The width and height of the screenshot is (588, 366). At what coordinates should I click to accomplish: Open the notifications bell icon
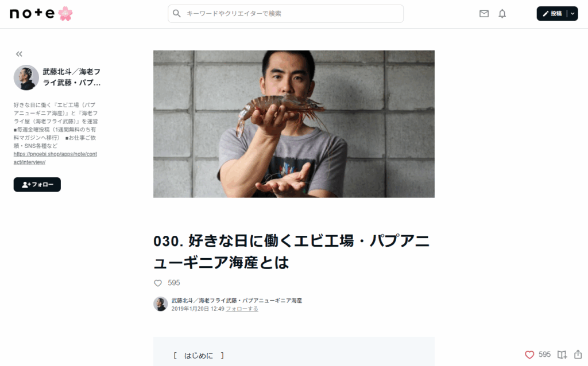pyautogui.click(x=502, y=14)
